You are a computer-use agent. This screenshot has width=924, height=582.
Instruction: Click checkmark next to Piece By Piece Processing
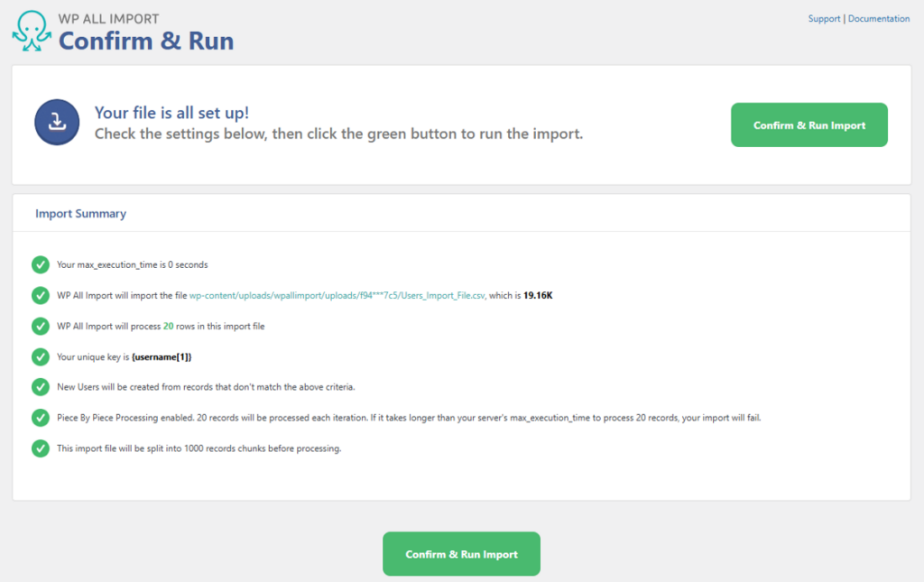[x=40, y=418]
